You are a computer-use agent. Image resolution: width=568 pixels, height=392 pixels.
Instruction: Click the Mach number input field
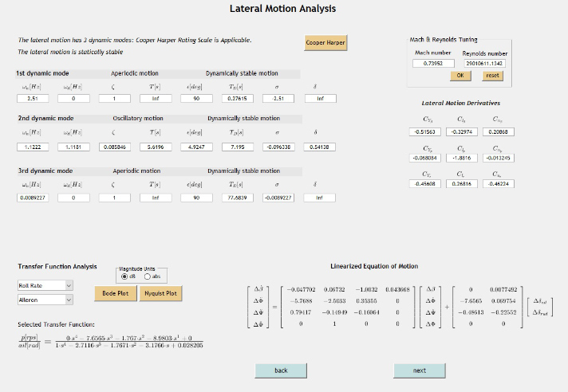click(433, 64)
